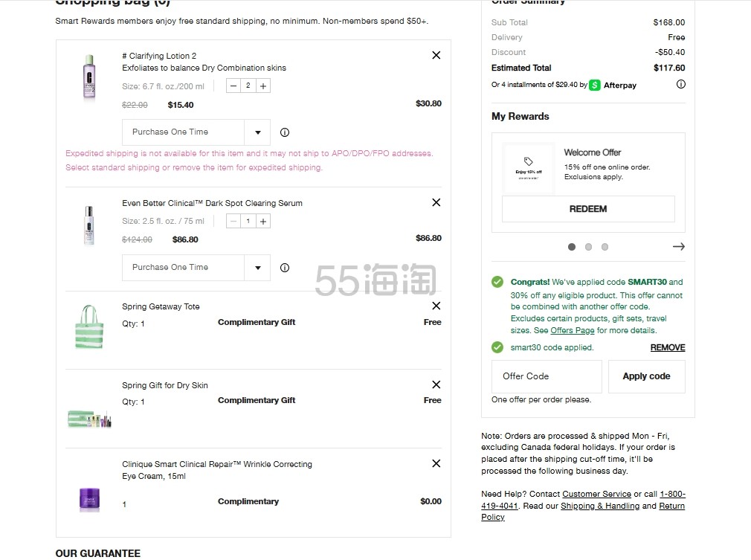Remove Wrinkle Correcting Eye Cream item

[436, 463]
